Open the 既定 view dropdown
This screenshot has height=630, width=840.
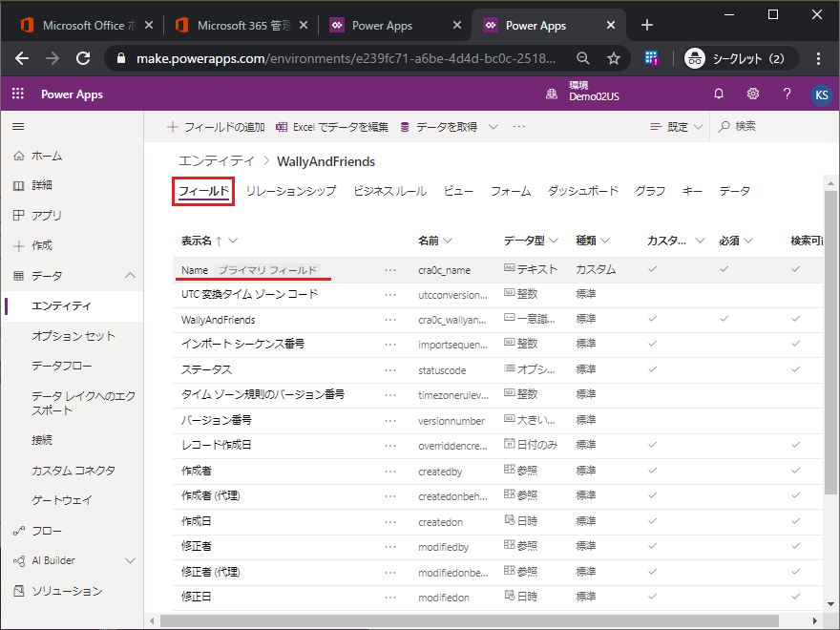click(x=676, y=126)
